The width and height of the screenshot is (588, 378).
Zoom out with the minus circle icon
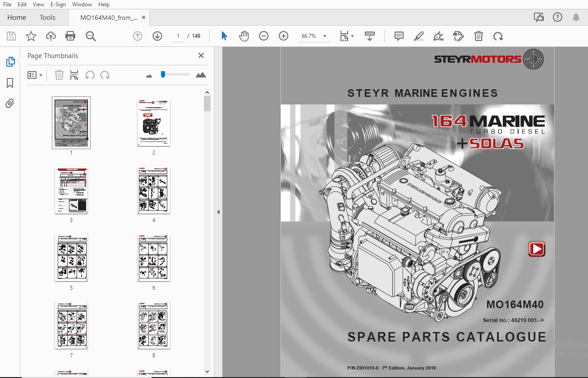click(264, 36)
